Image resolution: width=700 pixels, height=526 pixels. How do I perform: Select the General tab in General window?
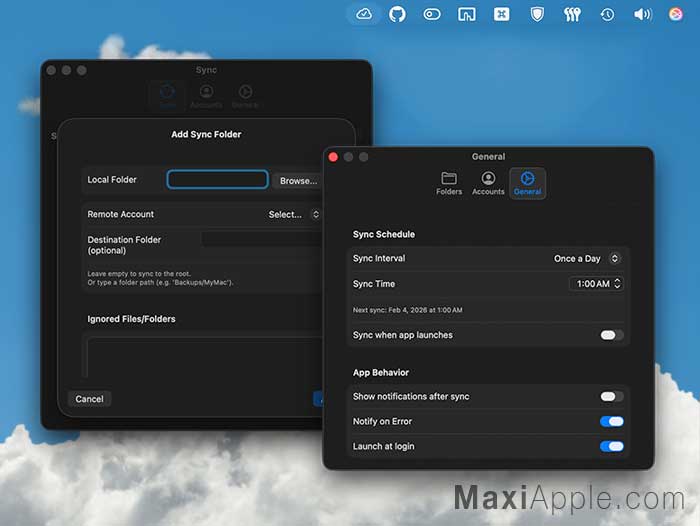[527, 184]
